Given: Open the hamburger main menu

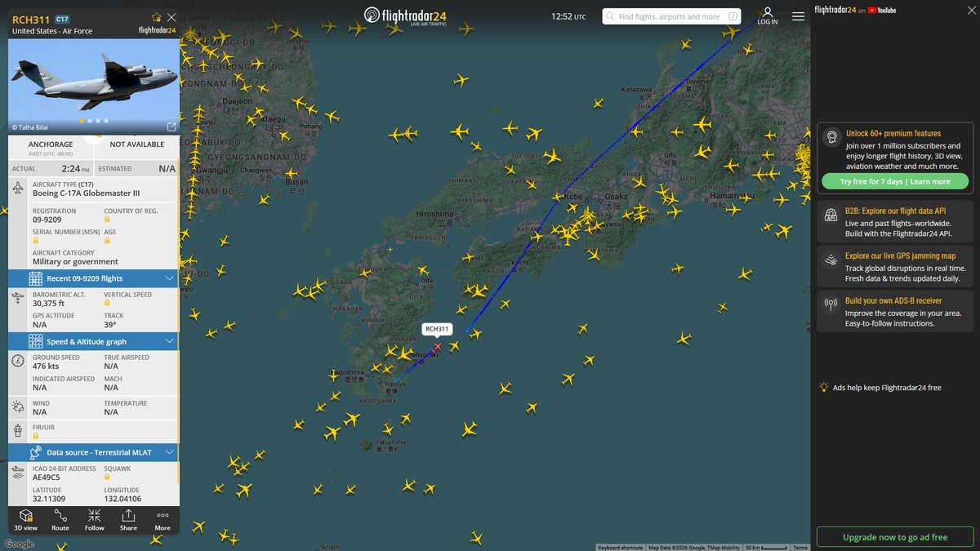Looking at the screenshot, I should [798, 16].
